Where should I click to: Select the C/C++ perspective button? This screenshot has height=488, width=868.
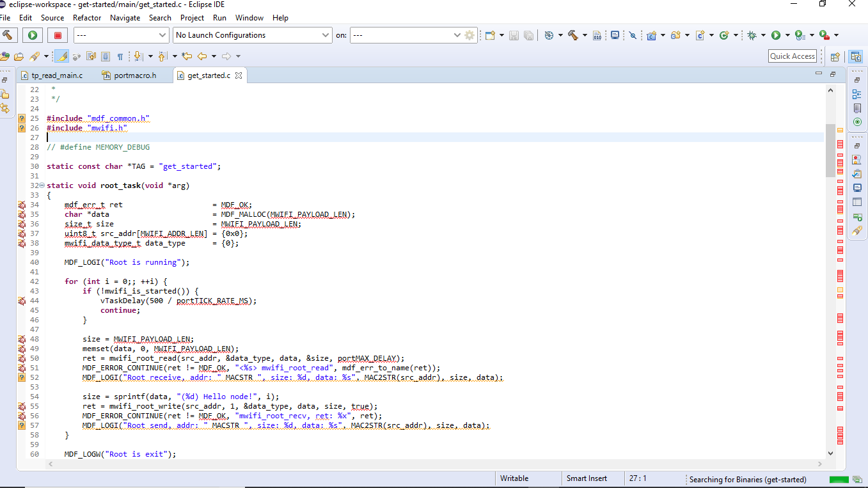[855, 56]
